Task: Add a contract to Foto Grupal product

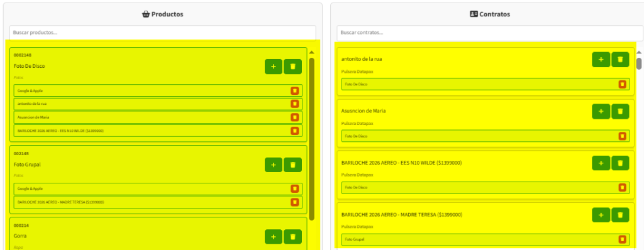Action: [274, 165]
